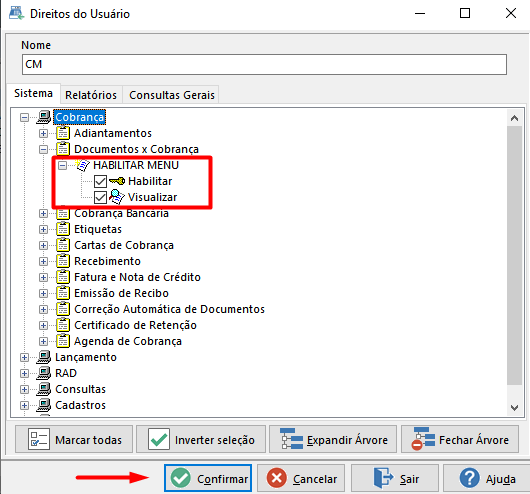This screenshot has width=530, height=494.
Task: Expand the Certificado de Retenção node
Action: point(43,325)
